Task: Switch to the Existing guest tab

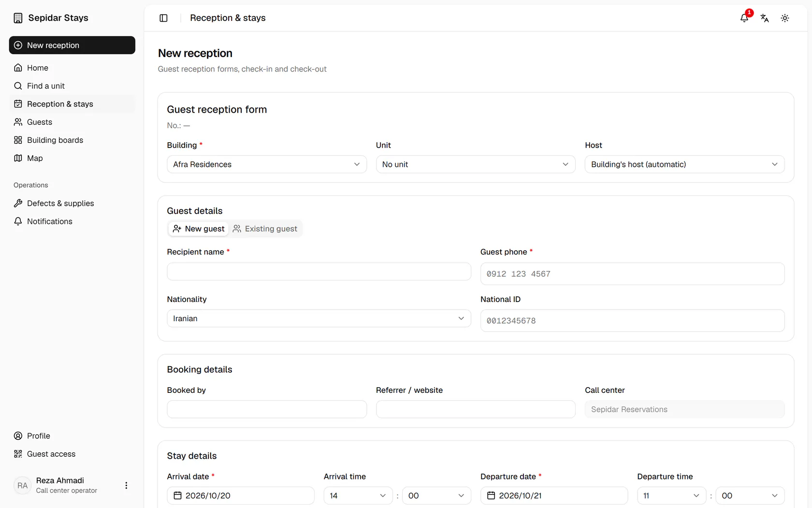Action: [x=265, y=229]
